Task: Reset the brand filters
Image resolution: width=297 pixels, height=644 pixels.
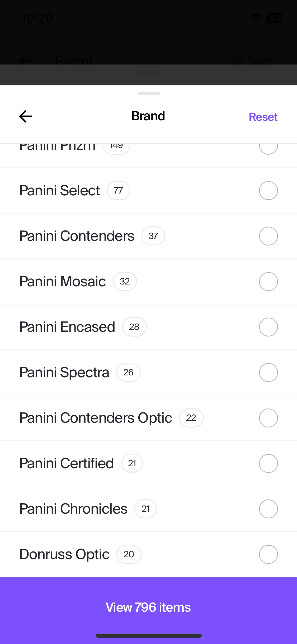Action: point(263,117)
